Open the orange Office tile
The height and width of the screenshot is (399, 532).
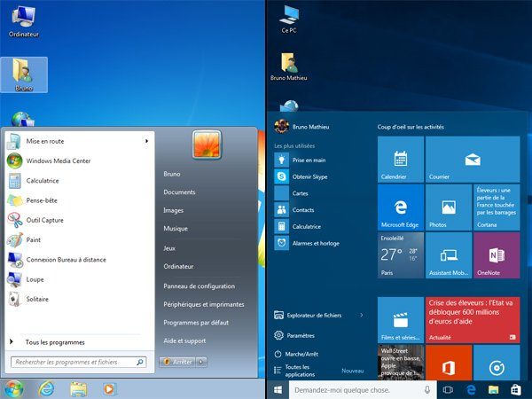click(449, 363)
